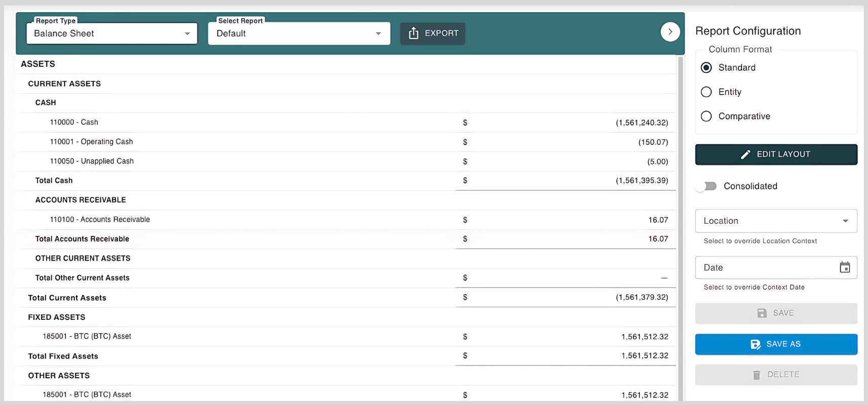
Task: Click the Total Cash row label
Action: (x=54, y=181)
